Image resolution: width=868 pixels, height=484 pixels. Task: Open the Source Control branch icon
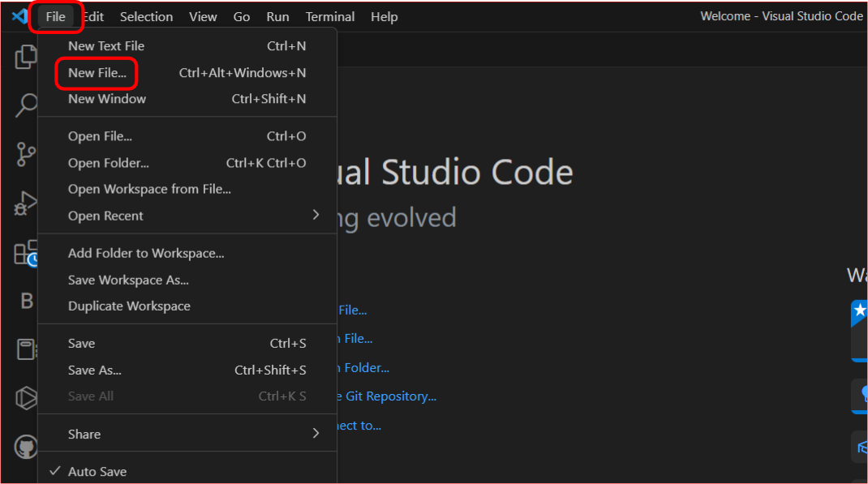[x=25, y=154]
